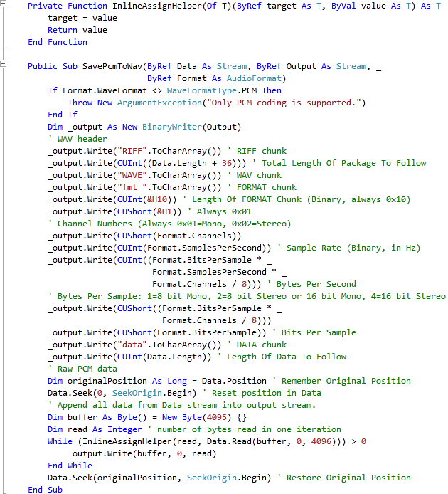
Task: Click the "' WAV header" comment
Action: tap(78, 139)
